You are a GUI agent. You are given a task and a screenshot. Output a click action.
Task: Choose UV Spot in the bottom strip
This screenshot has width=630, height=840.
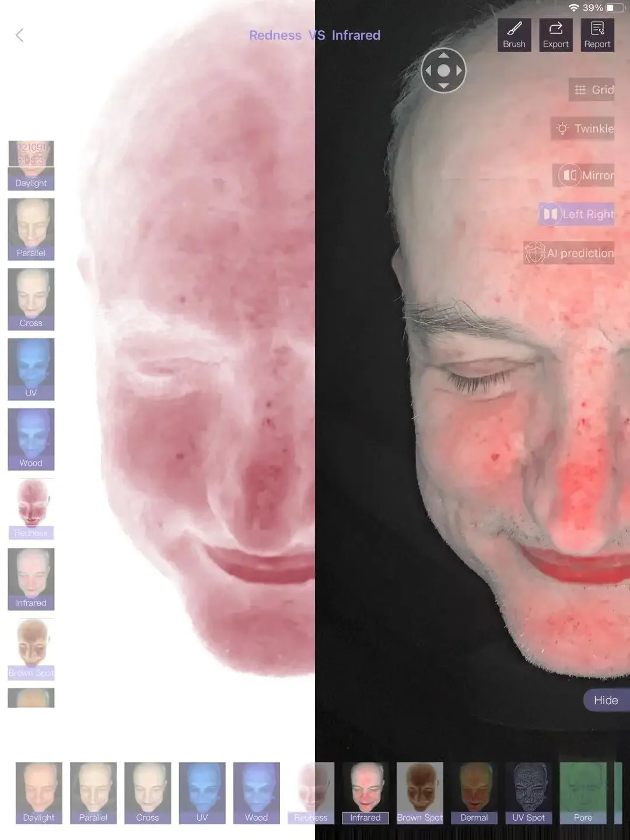(528, 793)
